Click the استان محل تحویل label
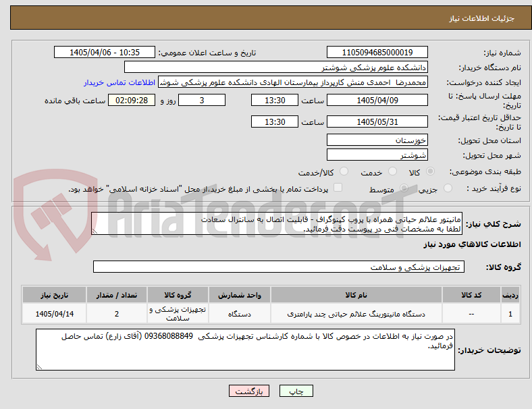Image resolution: width=532 pixels, height=409 pixels. coord(489,140)
